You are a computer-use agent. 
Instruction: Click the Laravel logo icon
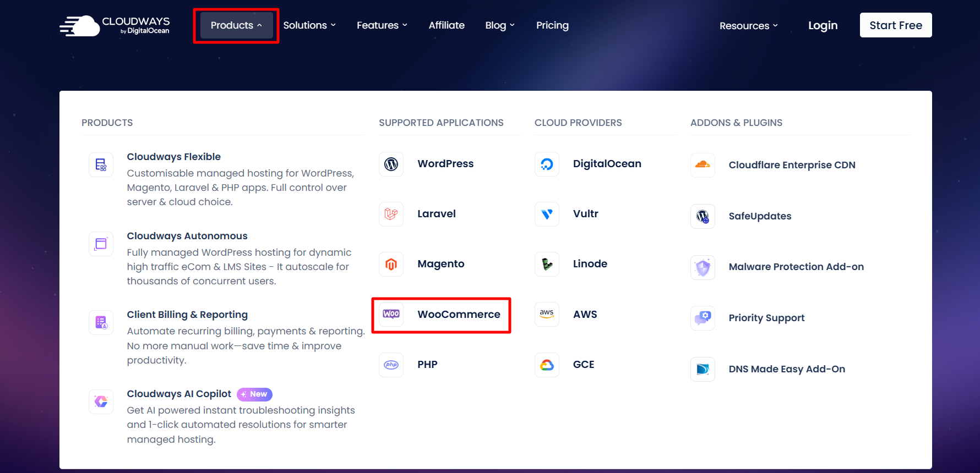pos(391,214)
